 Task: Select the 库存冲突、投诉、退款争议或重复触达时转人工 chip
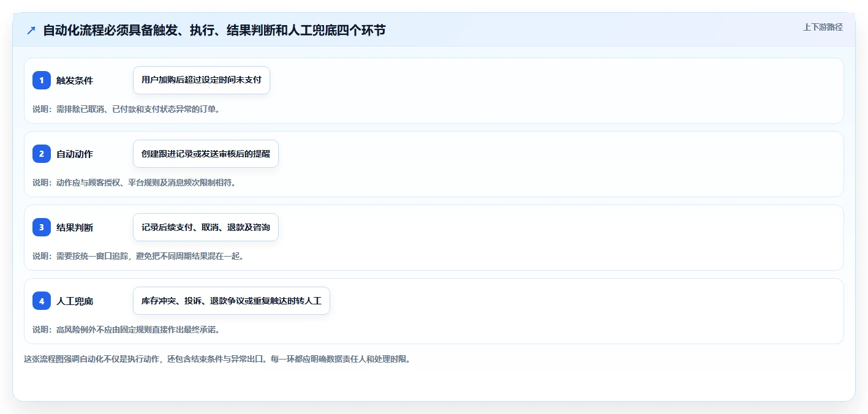[x=232, y=301]
